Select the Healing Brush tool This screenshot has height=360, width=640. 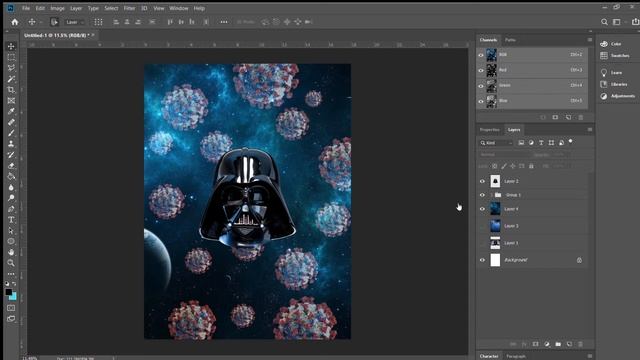11,122
